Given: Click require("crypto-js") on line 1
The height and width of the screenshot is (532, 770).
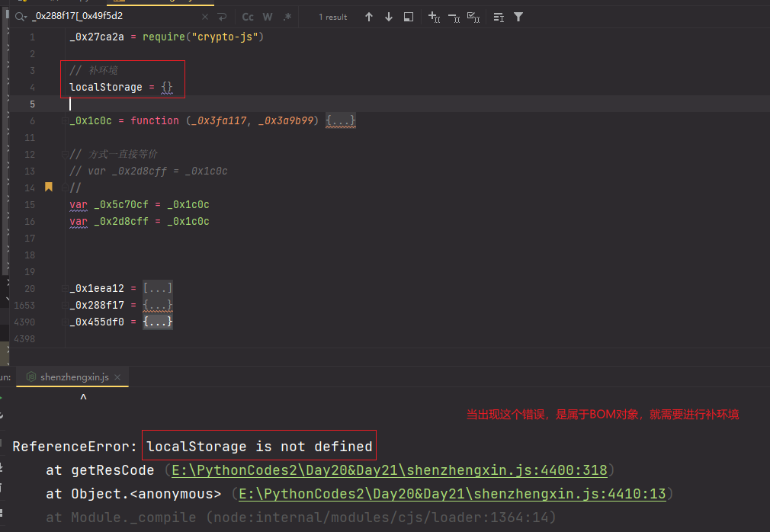Looking at the screenshot, I should point(204,37).
